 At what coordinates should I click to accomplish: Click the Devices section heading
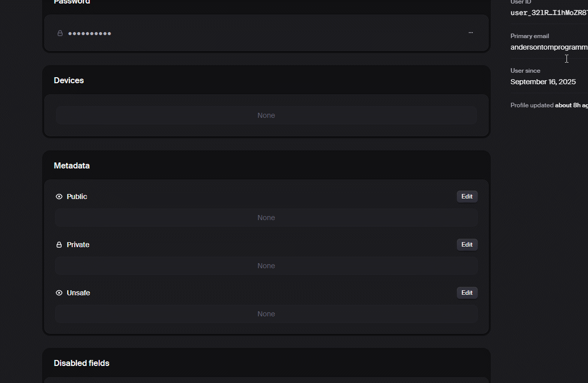(69, 80)
